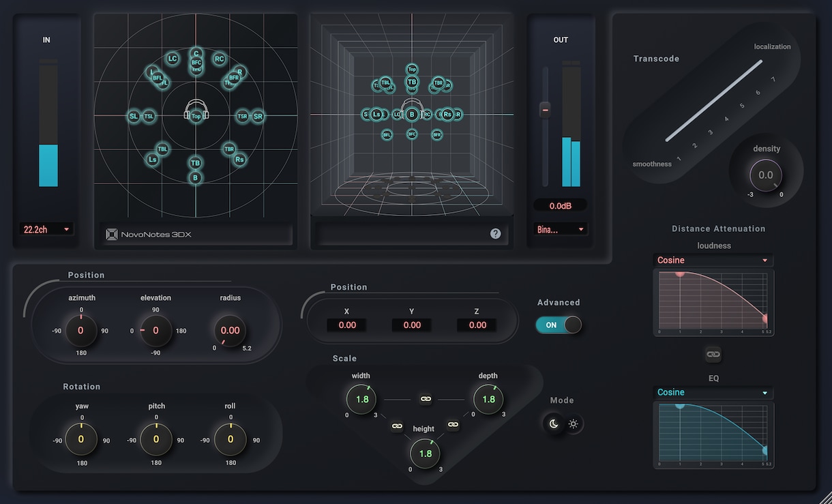Click the elevation knob
This screenshot has width=832, height=504.
click(x=155, y=331)
